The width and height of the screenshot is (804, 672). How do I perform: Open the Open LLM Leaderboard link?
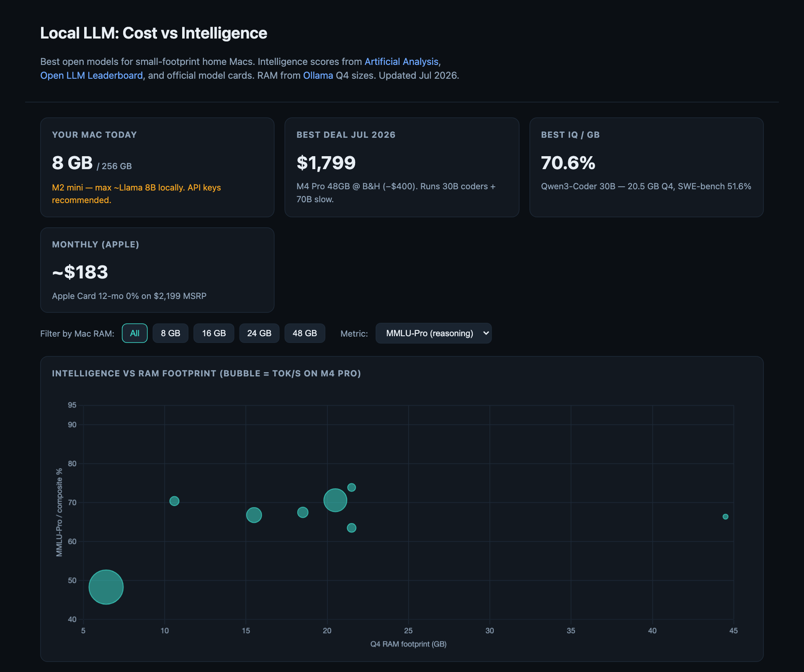(91, 75)
